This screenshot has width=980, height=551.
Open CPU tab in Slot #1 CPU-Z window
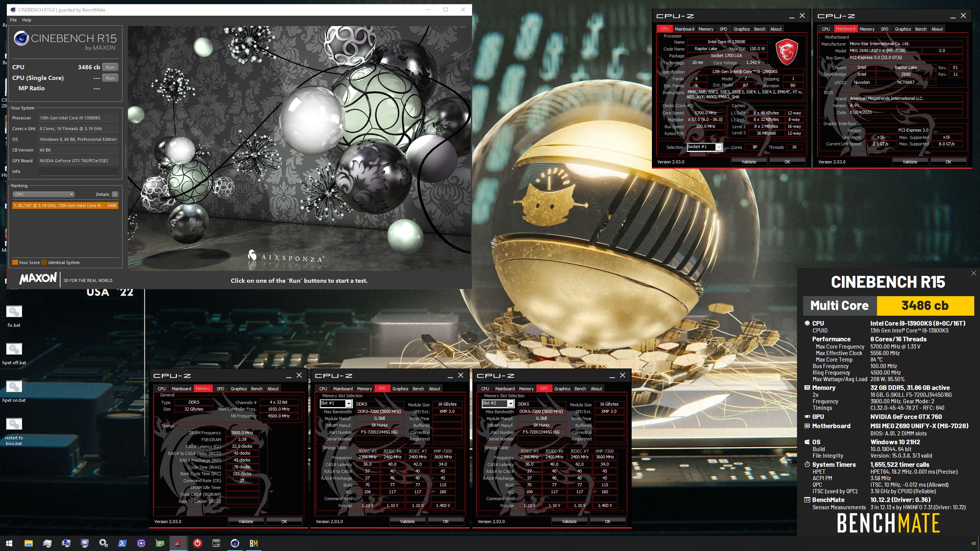pos(323,389)
